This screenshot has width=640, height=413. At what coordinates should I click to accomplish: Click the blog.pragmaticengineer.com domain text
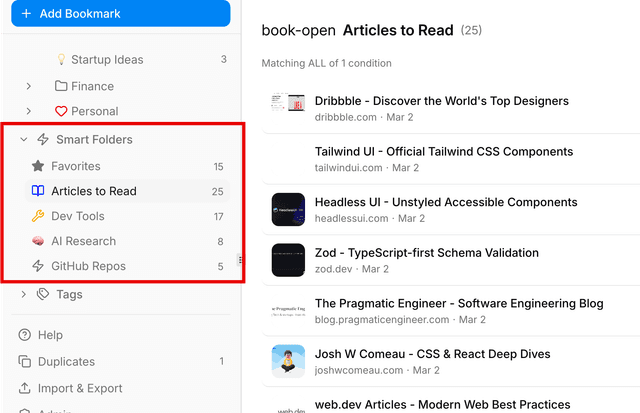[x=382, y=320]
